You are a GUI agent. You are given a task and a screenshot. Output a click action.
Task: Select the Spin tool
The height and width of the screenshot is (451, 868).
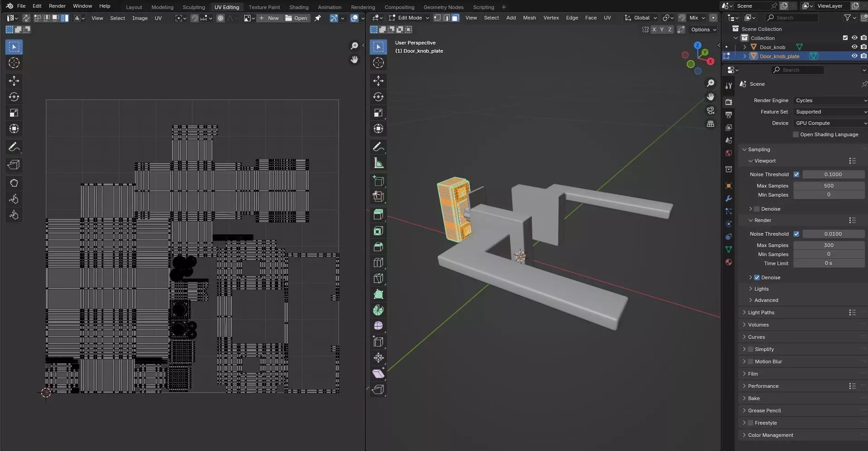click(378, 310)
